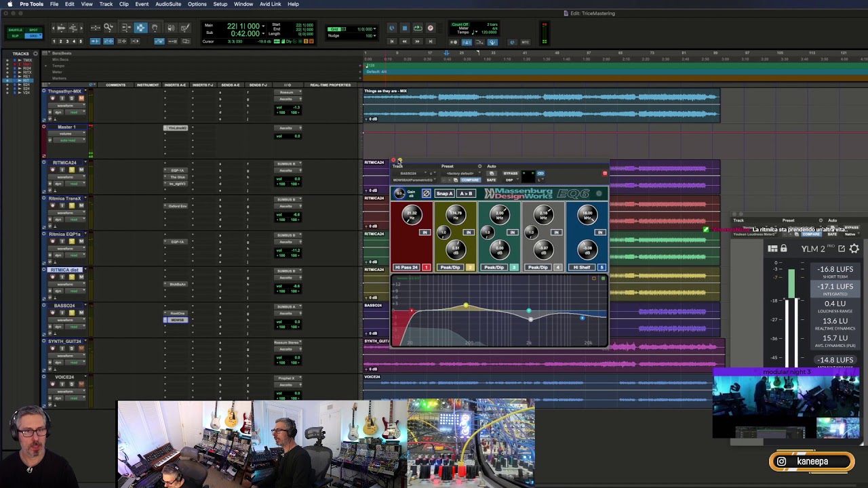Click the INSERTS A-E column header

175,85
